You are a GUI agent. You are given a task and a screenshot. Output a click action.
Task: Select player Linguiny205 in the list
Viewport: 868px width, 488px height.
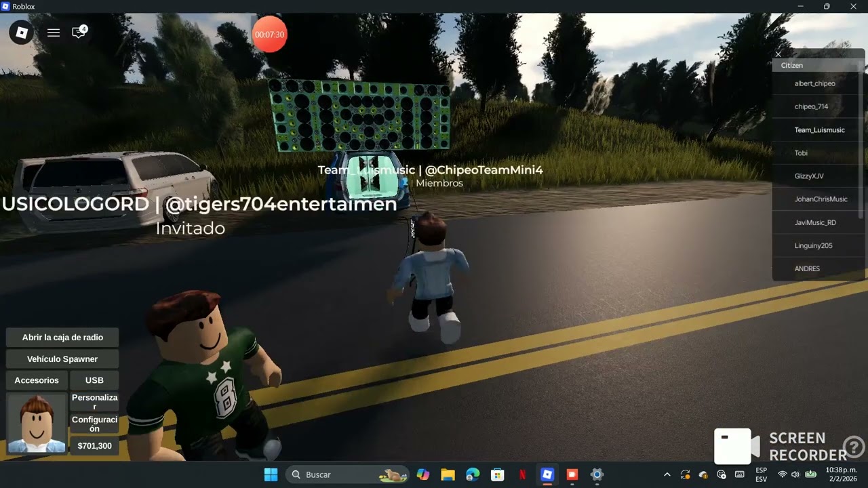pyautogui.click(x=816, y=245)
